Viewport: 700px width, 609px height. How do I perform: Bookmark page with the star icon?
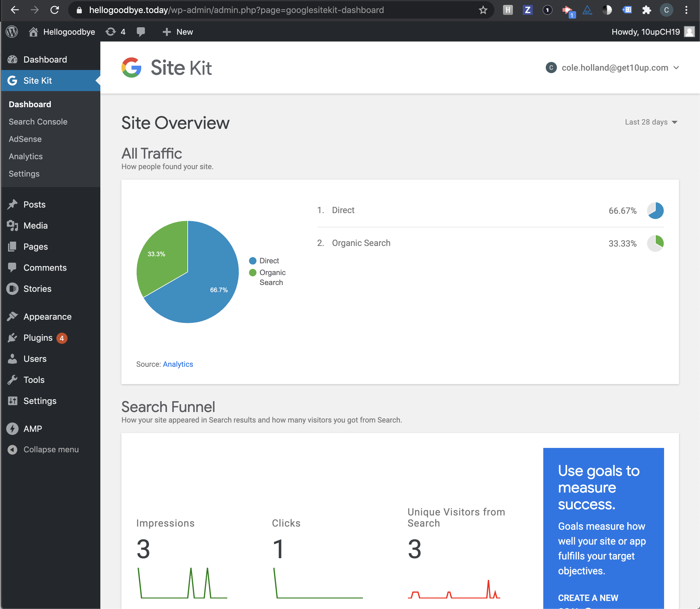coord(483,10)
